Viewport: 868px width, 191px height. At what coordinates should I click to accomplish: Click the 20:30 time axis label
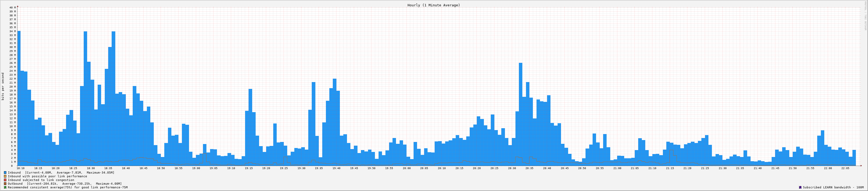512,168
